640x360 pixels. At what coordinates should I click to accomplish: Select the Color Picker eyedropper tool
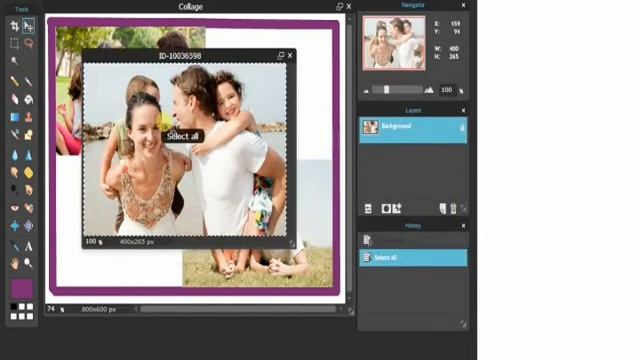(15, 246)
